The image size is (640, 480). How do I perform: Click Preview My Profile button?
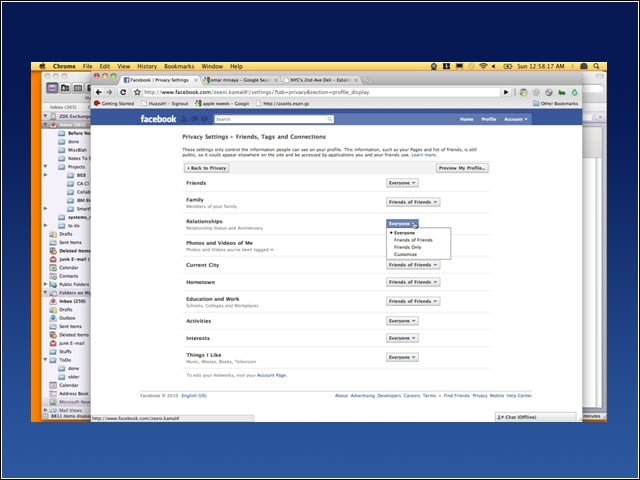462,168
